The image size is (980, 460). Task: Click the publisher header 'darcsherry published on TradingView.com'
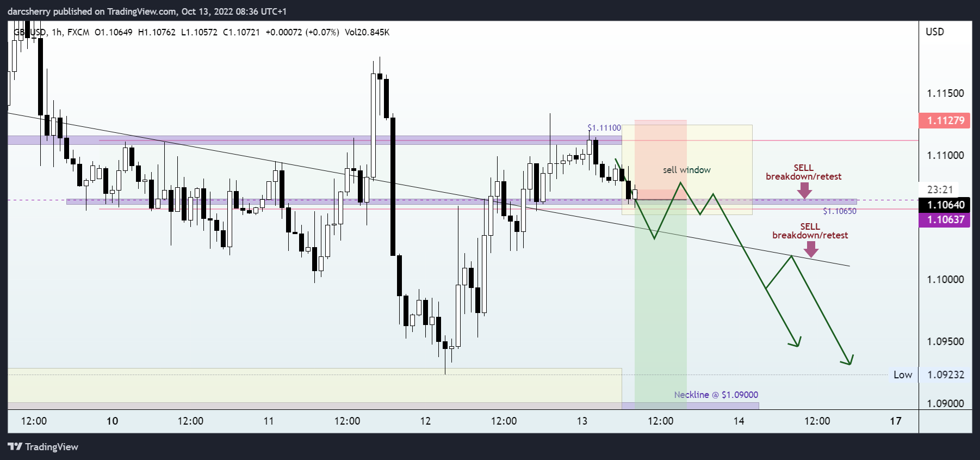[x=92, y=11]
